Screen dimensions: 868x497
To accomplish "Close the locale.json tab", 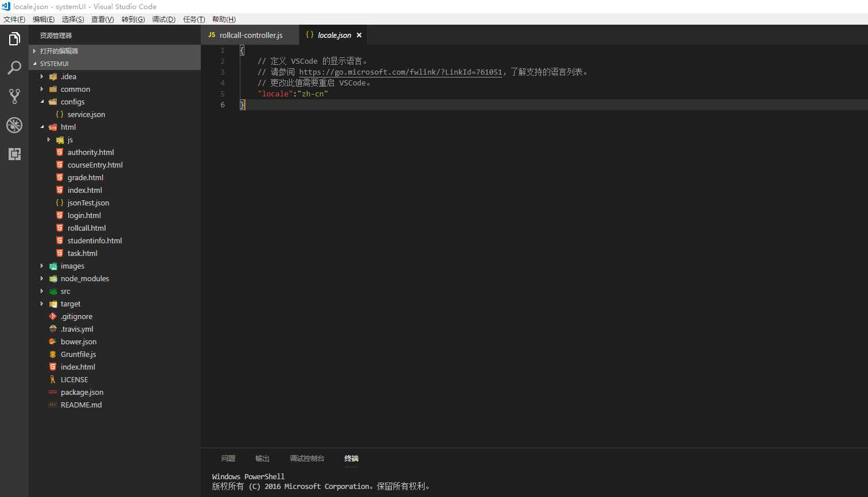I will 359,35.
